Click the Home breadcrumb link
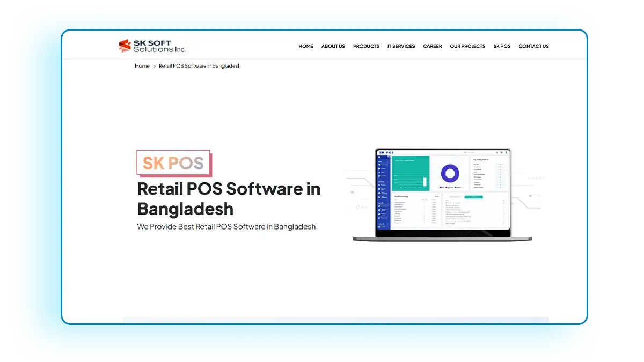This screenshot has width=644, height=362. click(142, 65)
